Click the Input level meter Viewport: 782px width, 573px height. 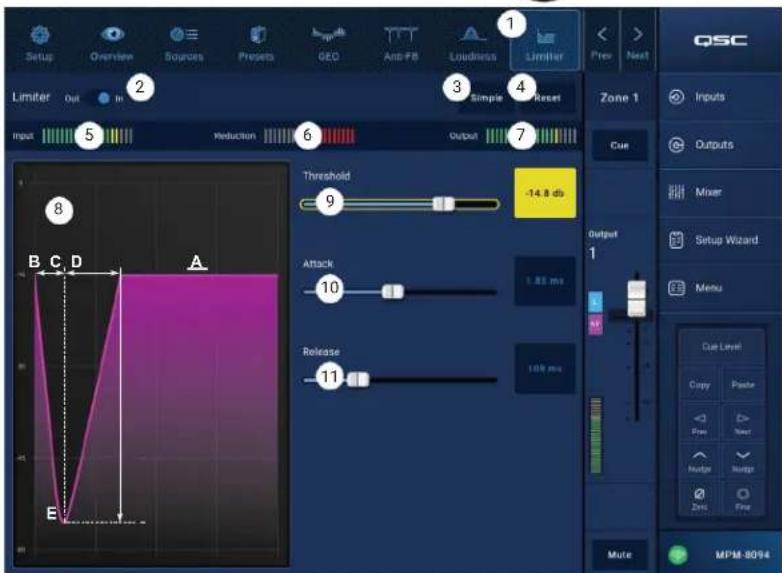87,136
